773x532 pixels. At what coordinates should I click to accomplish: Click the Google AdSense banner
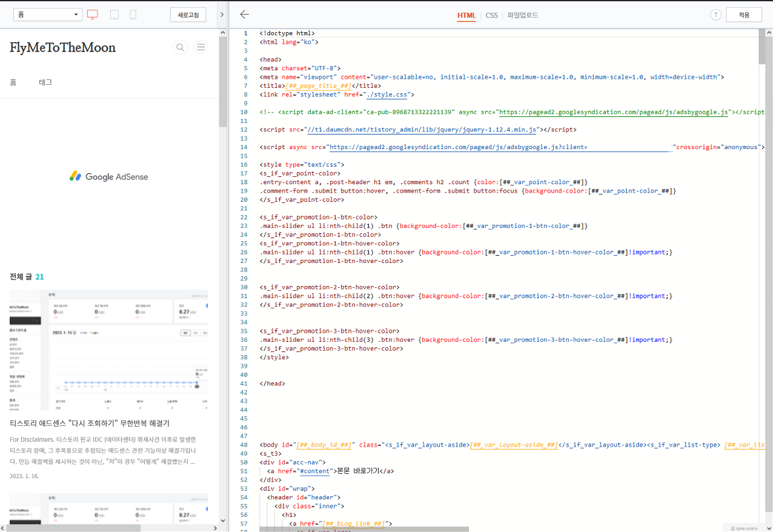(x=109, y=176)
